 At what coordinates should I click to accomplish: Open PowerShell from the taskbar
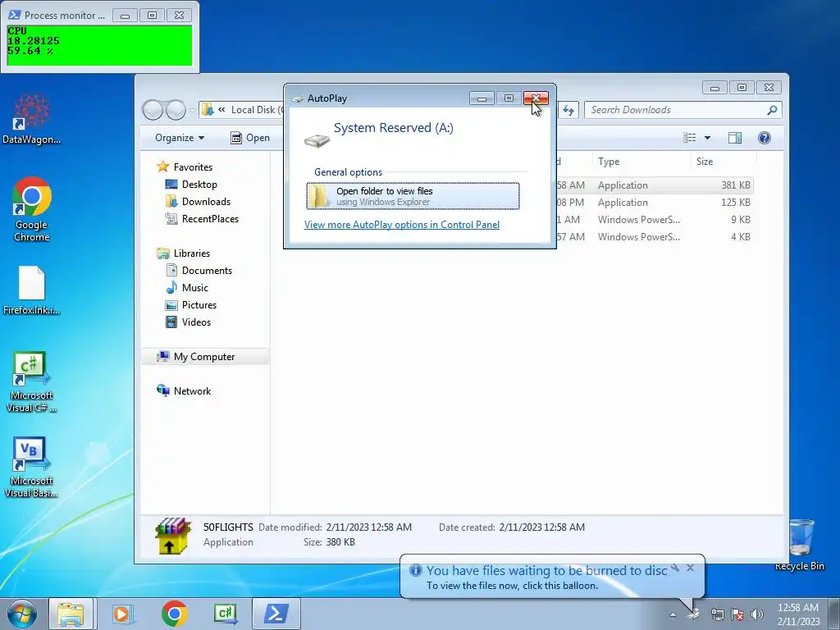[276, 614]
